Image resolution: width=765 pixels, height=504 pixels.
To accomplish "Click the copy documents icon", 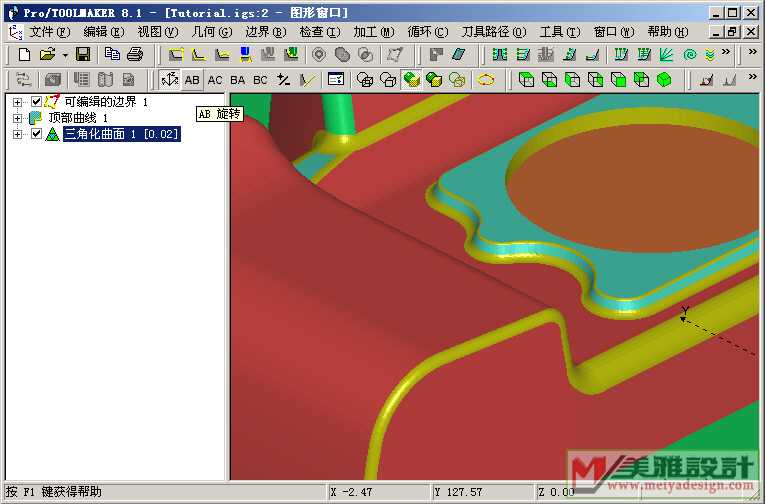I will pos(112,54).
